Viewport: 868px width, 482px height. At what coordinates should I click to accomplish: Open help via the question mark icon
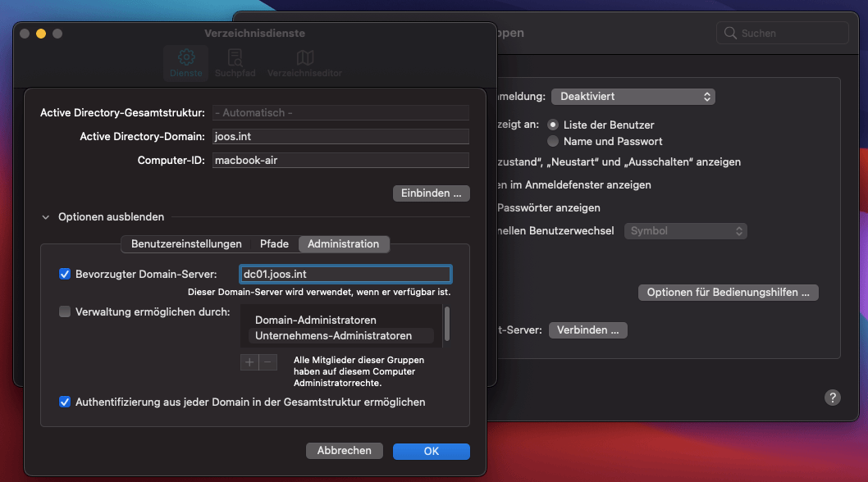click(832, 397)
